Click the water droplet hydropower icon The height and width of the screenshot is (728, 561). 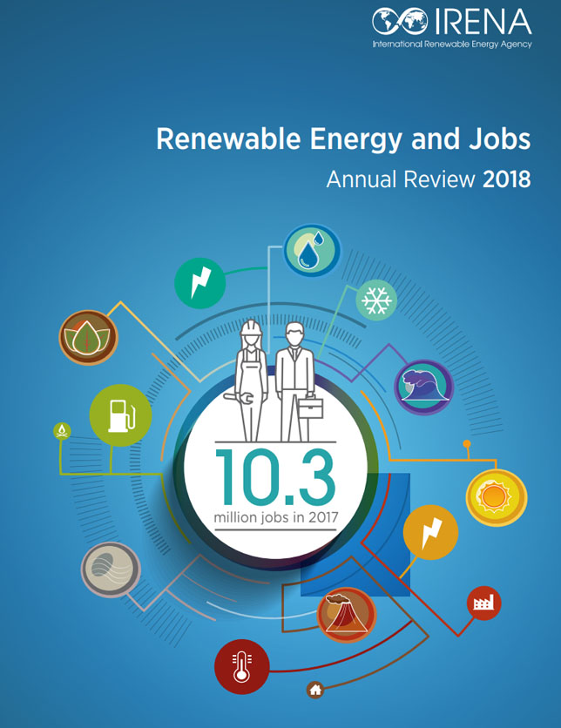coord(314,248)
